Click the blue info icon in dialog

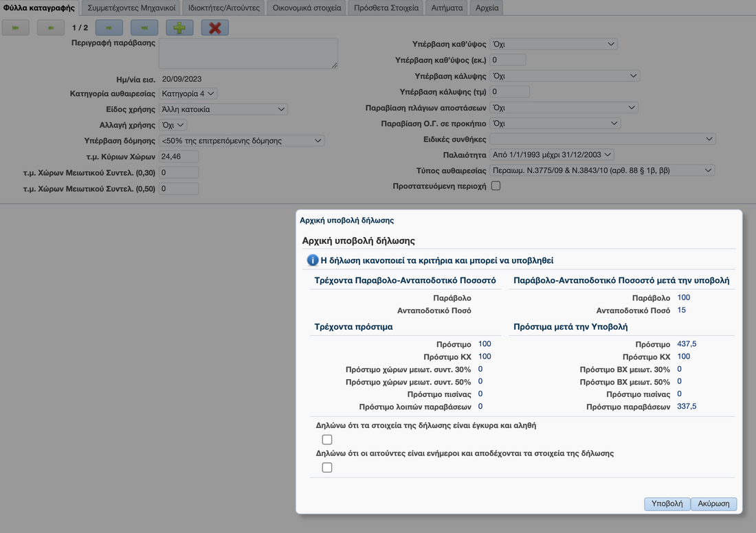pos(312,261)
